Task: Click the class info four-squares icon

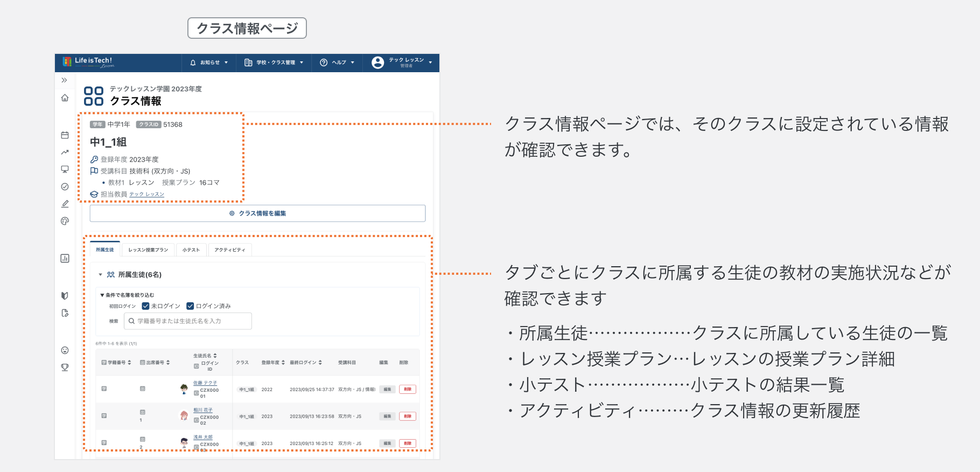Action: click(x=94, y=96)
